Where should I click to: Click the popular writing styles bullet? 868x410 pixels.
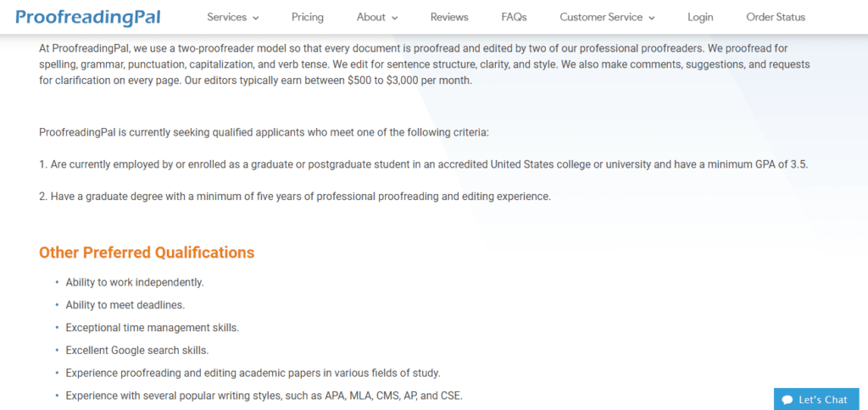click(x=264, y=396)
